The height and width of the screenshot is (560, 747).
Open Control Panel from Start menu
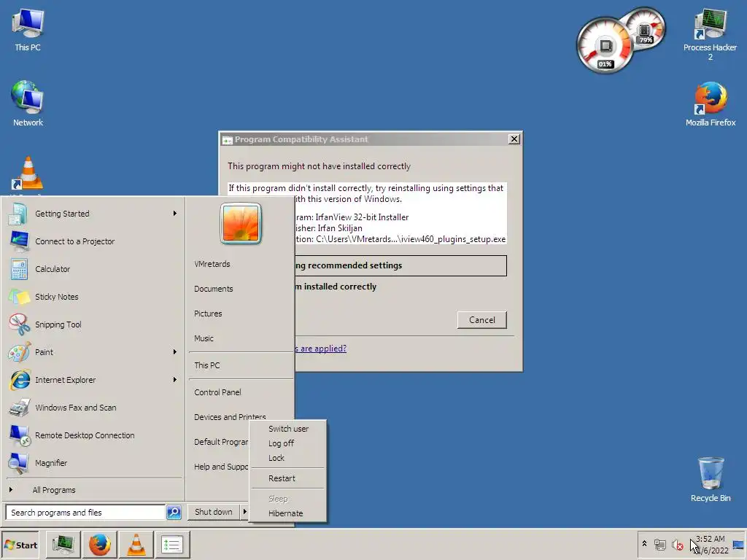217,392
